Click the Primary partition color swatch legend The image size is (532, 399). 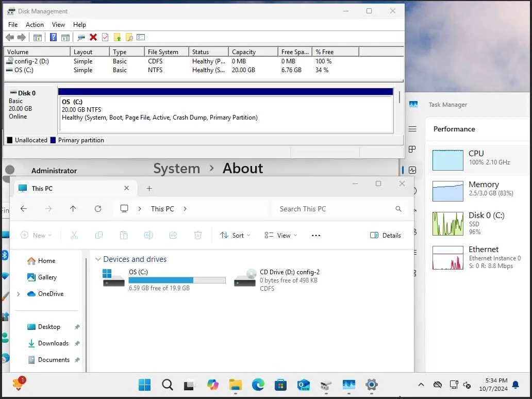[53, 140]
